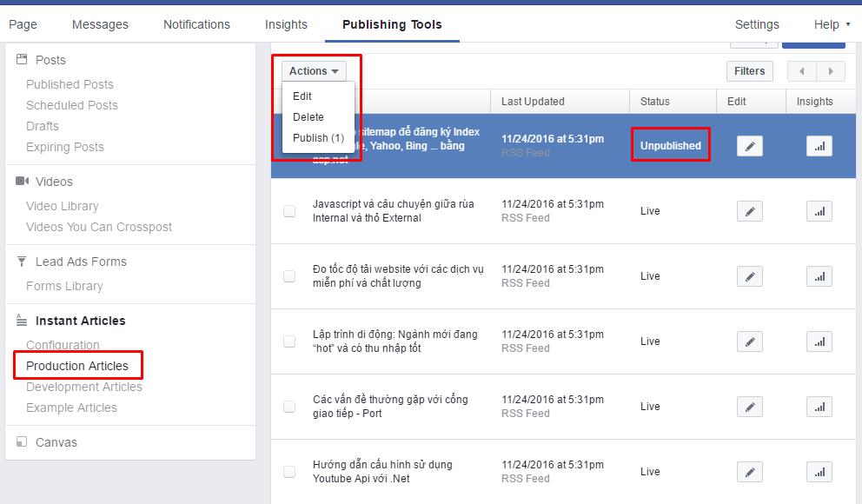Go to Scheduled Posts

click(x=72, y=105)
